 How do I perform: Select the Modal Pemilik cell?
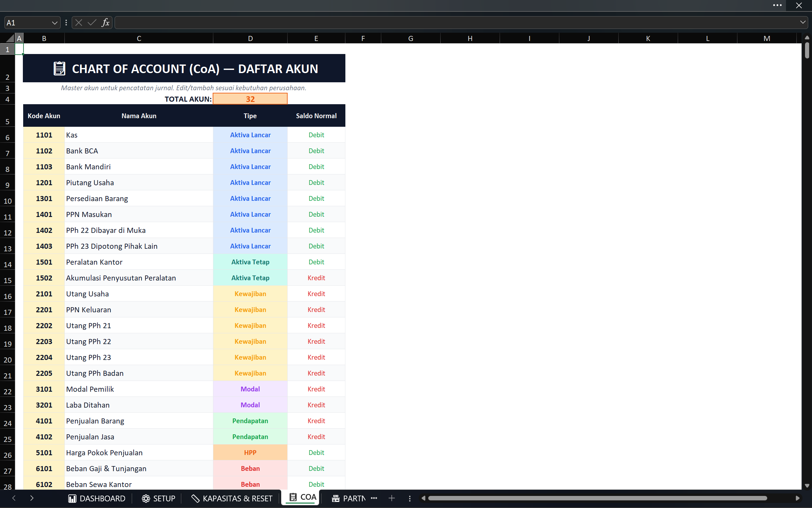[x=139, y=389]
